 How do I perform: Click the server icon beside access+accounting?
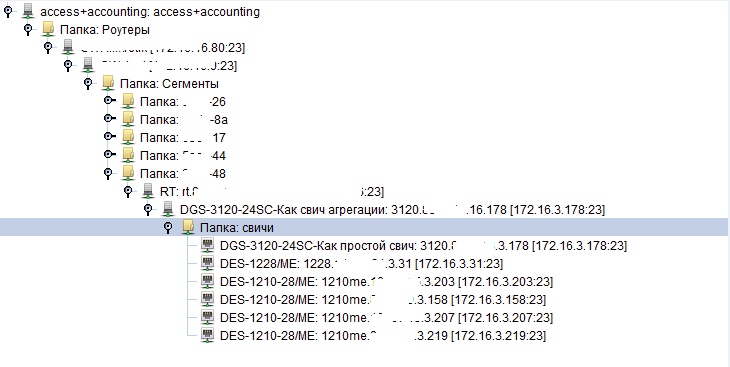(28, 11)
